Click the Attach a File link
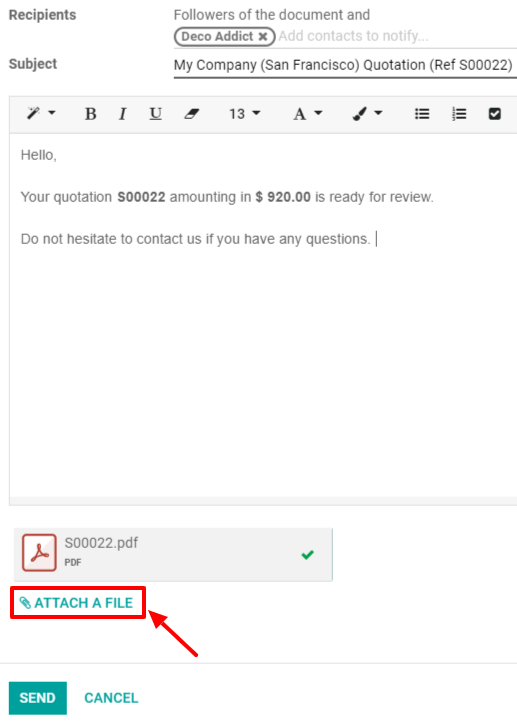Viewport: 517px width, 721px height. [x=77, y=602]
